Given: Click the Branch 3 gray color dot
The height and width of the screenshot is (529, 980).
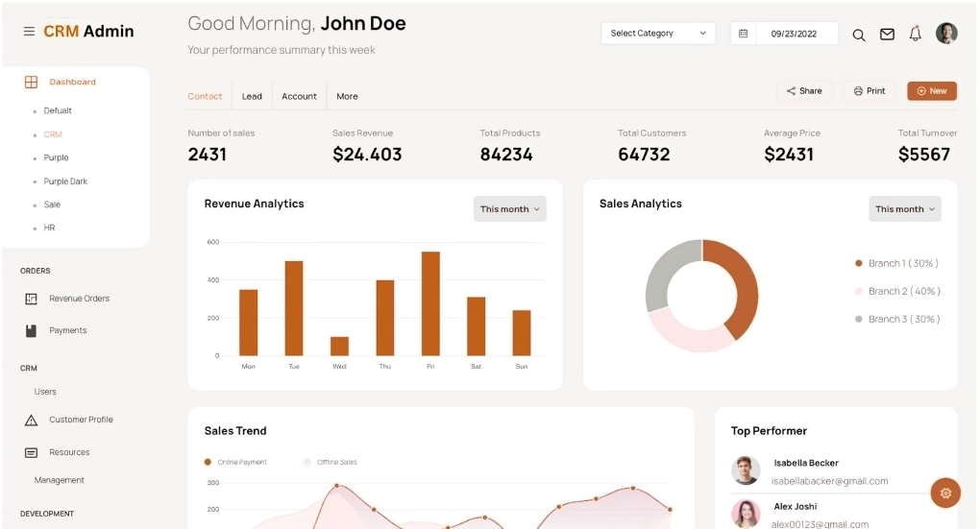Looking at the screenshot, I should pyautogui.click(x=859, y=319).
